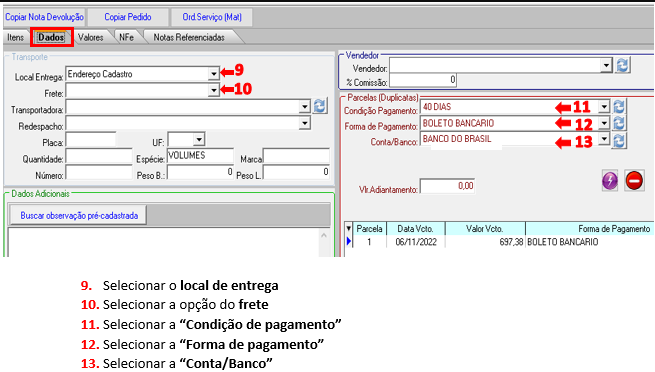
Task: Open the NFe tab
Action: pyautogui.click(x=127, y=37)
